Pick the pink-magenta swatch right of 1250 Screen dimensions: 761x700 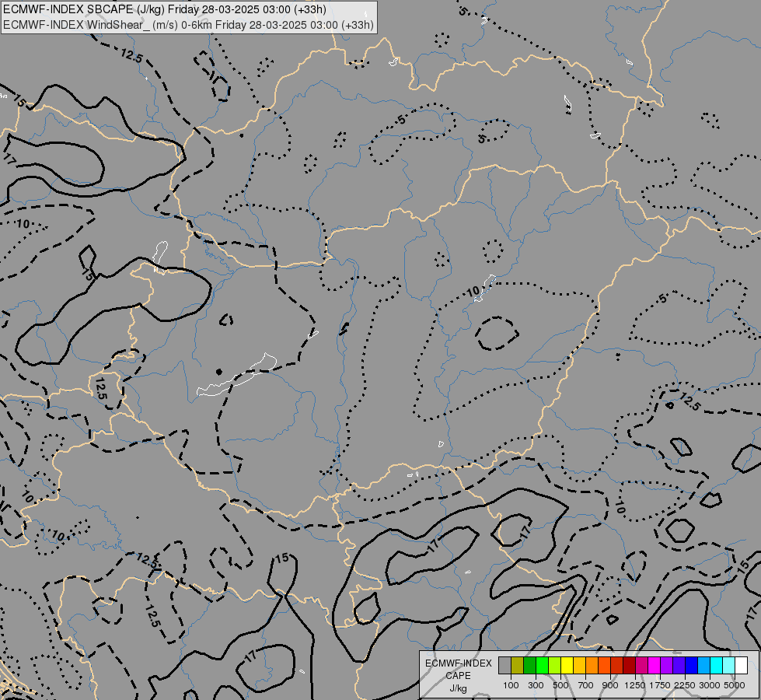pos(641,665)
